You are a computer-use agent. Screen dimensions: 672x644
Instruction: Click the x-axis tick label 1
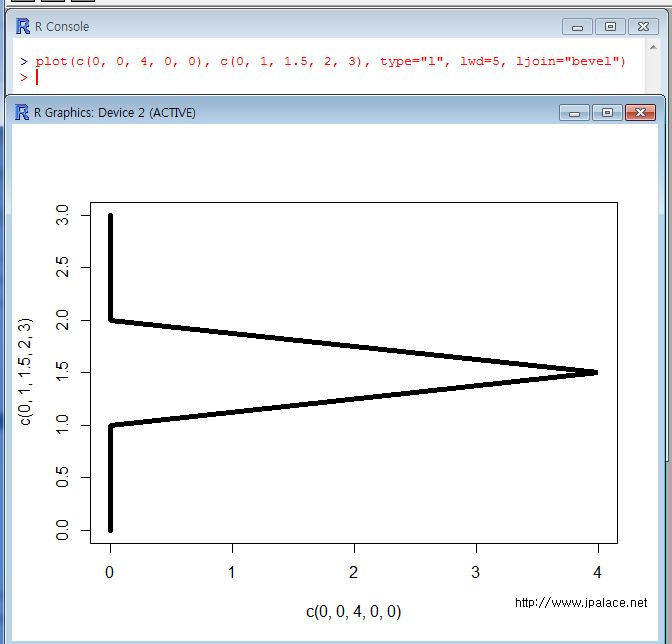tap(232, 572)
